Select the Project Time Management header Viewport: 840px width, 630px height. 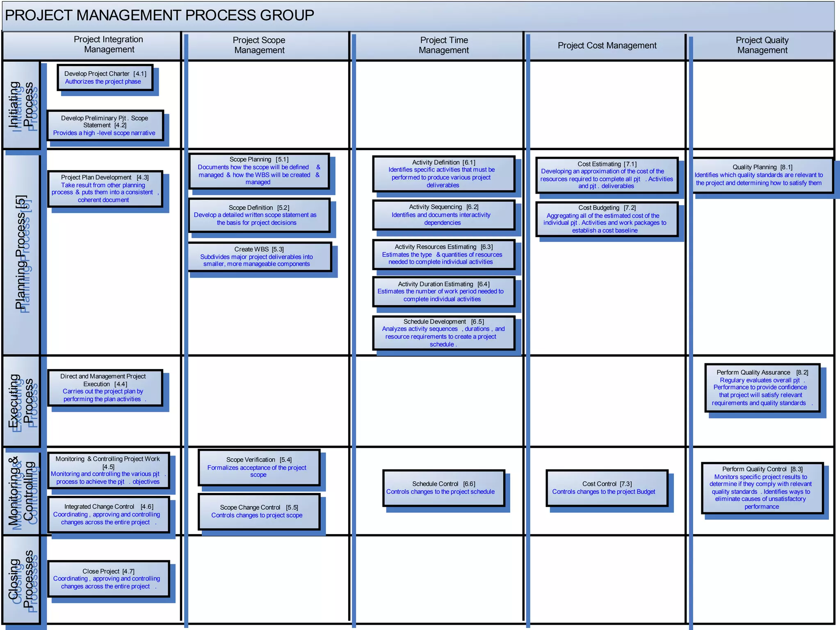(444, 46)
